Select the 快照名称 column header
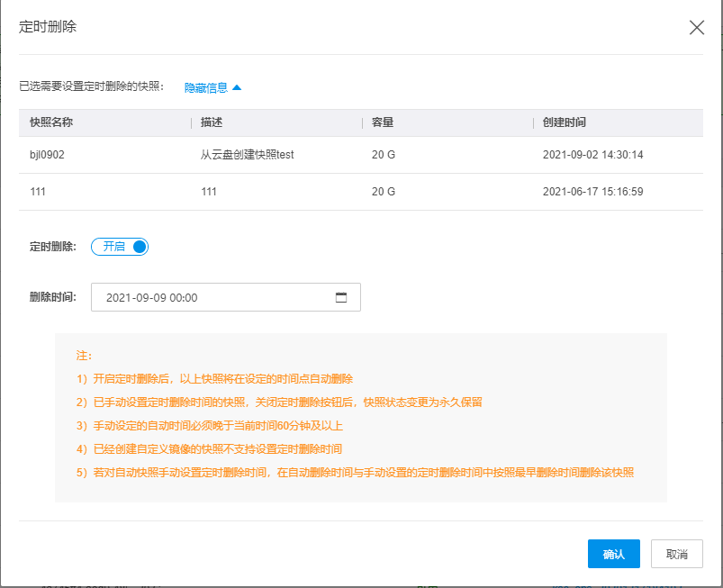Screen dimensions: 723x588 (51, 122)
